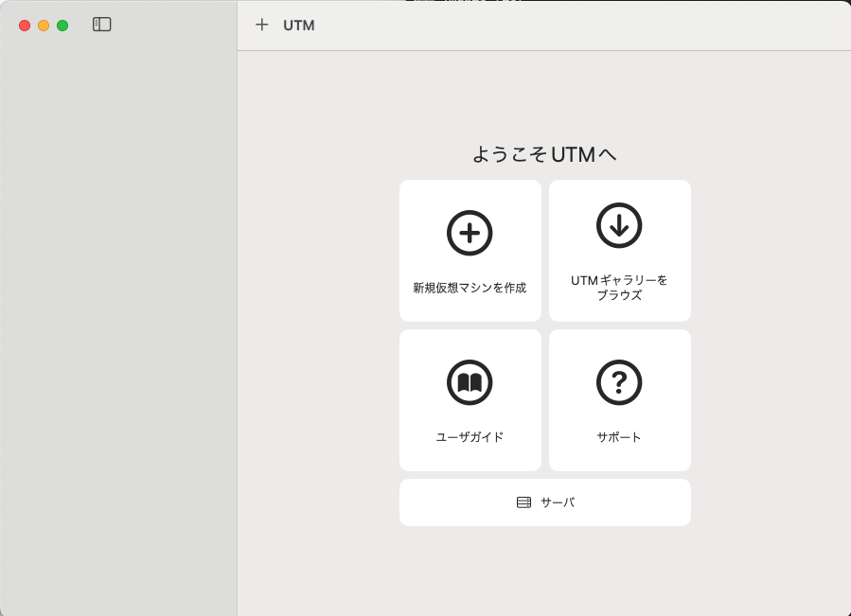Click the yellow minimize button
Screen dimensions: 851x616
coord(42,25)
